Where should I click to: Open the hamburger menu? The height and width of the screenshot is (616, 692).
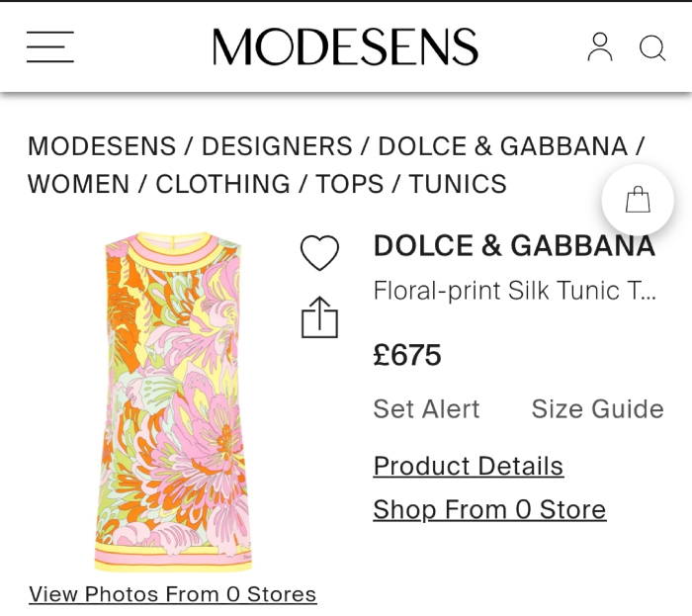click(50, 46)
